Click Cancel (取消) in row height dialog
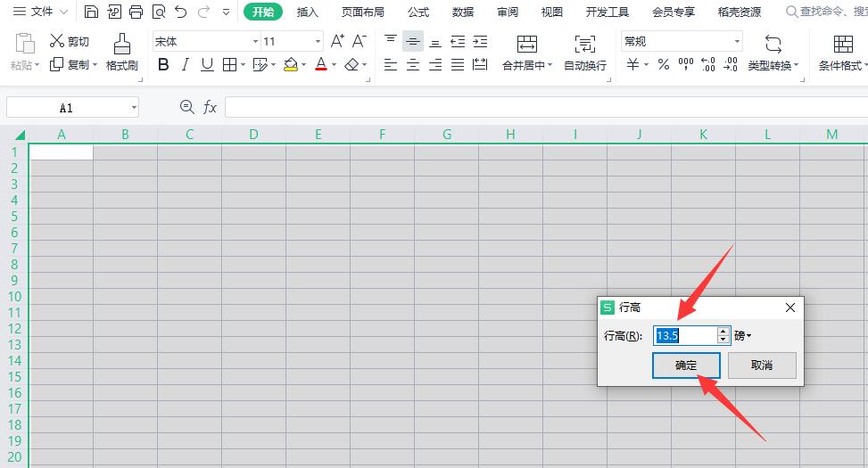This screenshot has height=468, width=868. click(x=762, y=365)
